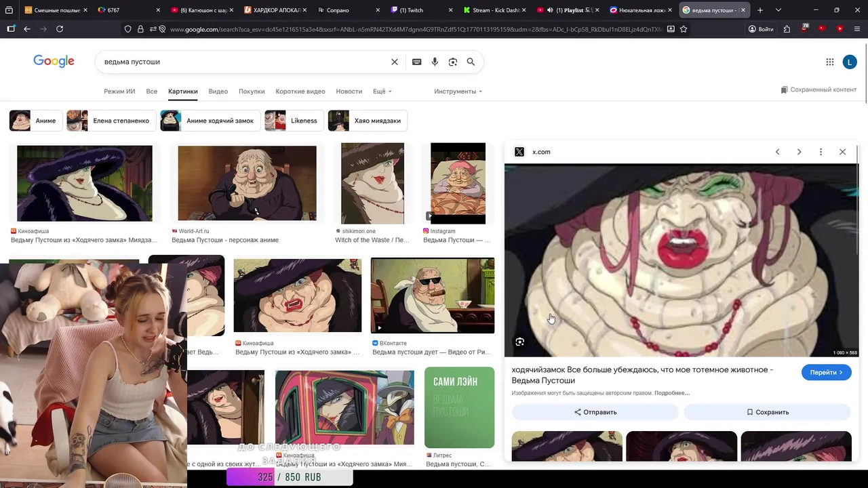Click the Отправить share button

tap(595, 412)
